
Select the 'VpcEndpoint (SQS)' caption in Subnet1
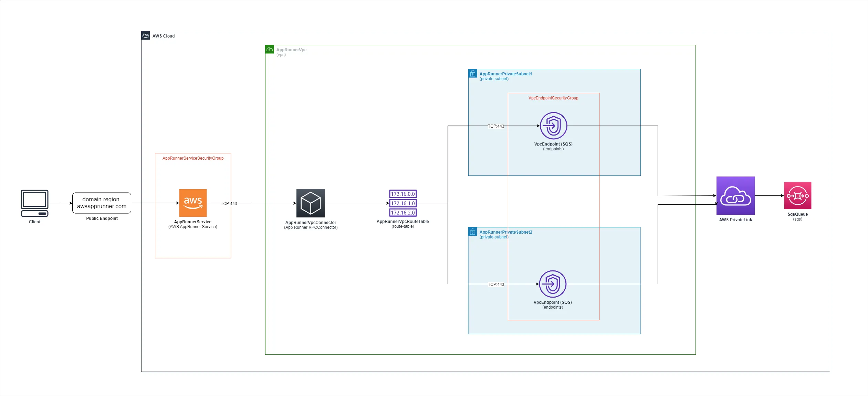[553, 144]
